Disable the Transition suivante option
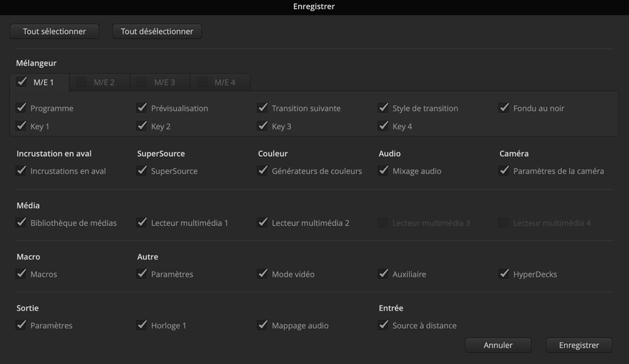The width and height of the screenshot is (629, 364). [263, 108]
